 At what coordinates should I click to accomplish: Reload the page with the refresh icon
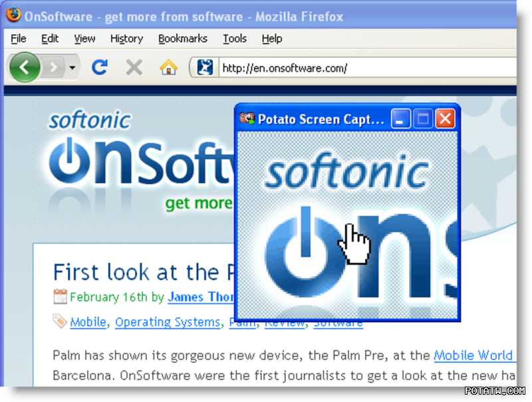pyautogui.click(x=100, y=67)
